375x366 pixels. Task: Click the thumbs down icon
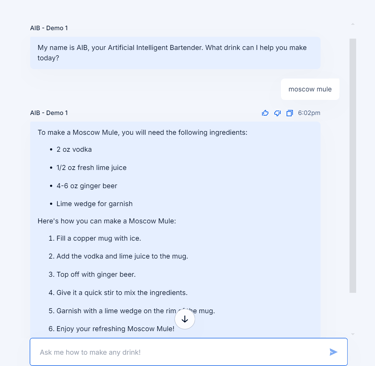277,113
